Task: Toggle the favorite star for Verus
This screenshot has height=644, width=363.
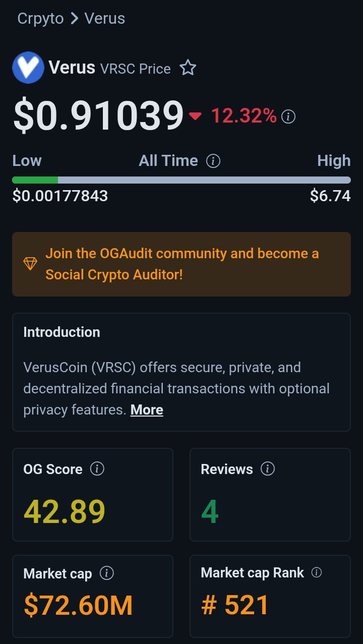Action: pos(188,68)
